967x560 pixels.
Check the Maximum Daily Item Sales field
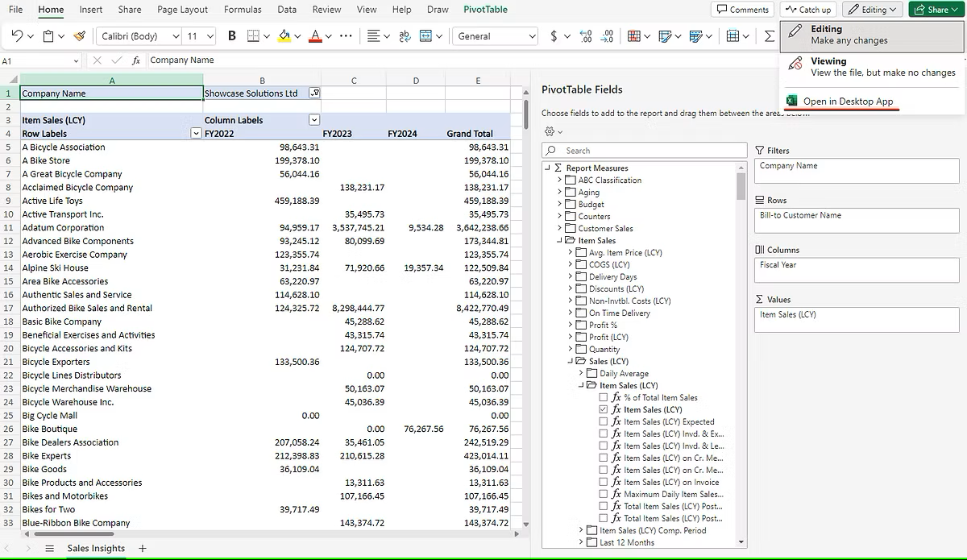[x=604, y=495]
